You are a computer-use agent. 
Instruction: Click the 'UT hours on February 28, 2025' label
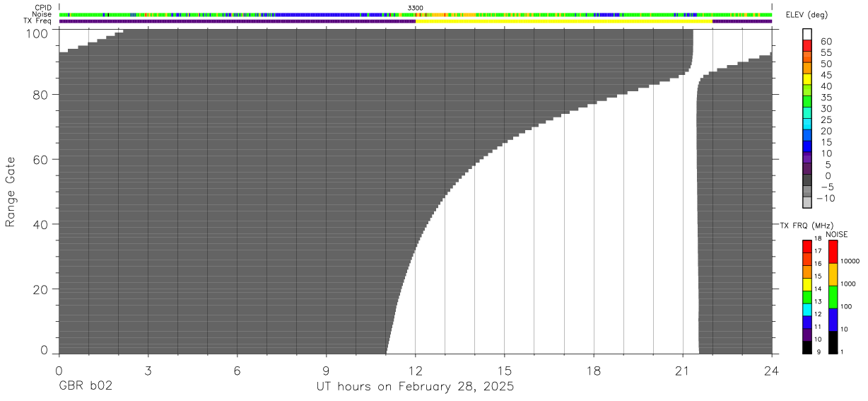[416, 387]
